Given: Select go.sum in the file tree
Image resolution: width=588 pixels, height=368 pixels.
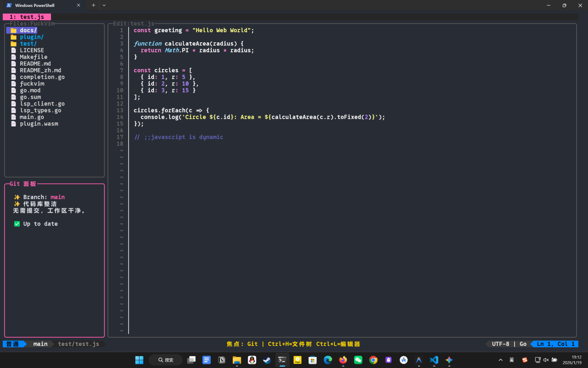Looking at the screenshot, I should tap(30, 97).
